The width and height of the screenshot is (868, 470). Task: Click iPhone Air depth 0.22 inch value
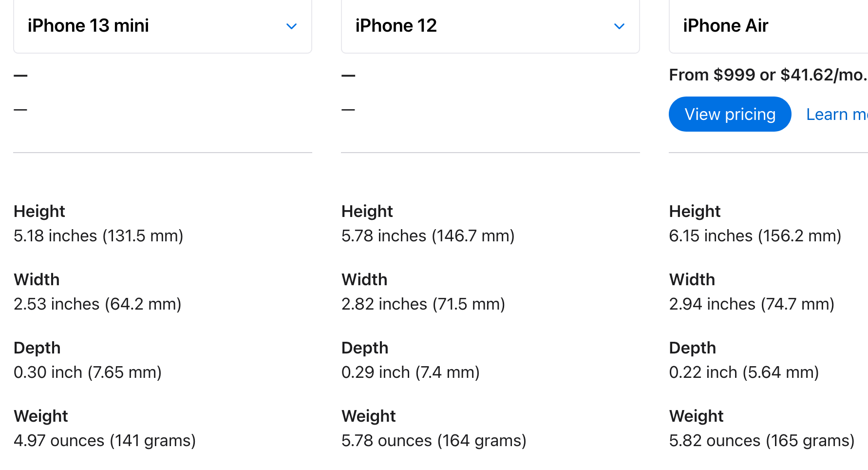[x=744, y=372]
